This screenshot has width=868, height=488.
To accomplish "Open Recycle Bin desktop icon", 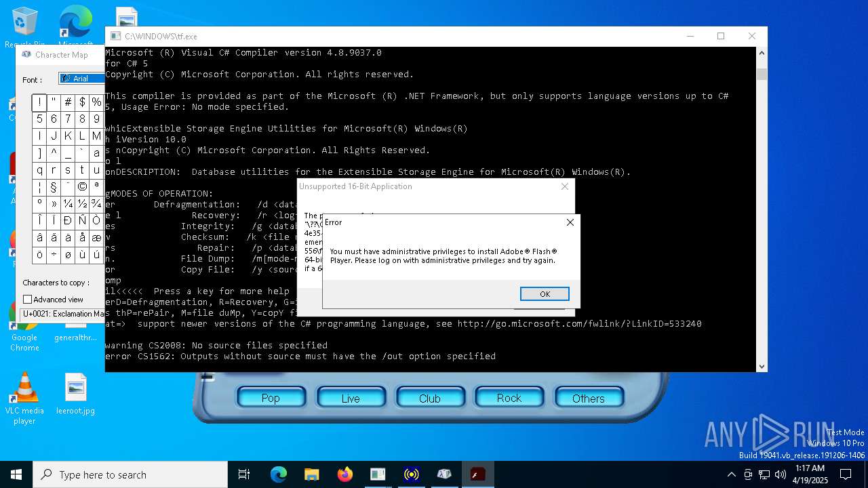I will [25, 27].
